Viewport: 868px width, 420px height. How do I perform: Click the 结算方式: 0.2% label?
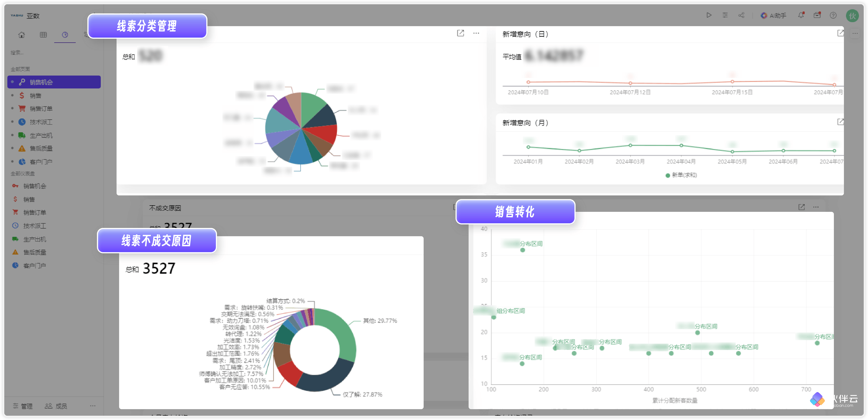pos(286,301)
